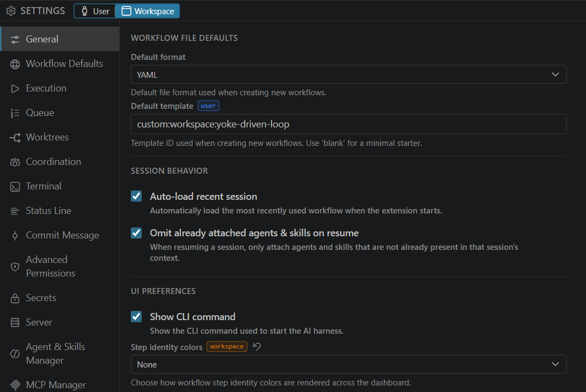586x392 pixels.
Task: Click the Default format label
Action: click(158, 57)
